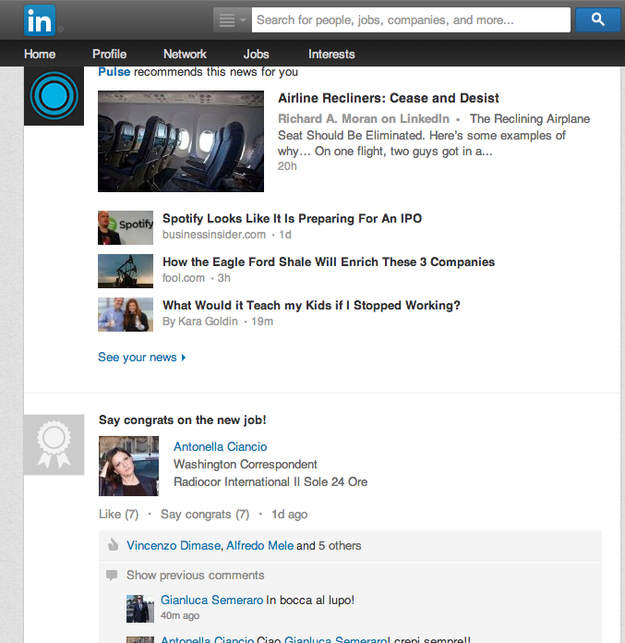Focus the search for people, jobs field
625x643 pixels.
coord(411,20)
